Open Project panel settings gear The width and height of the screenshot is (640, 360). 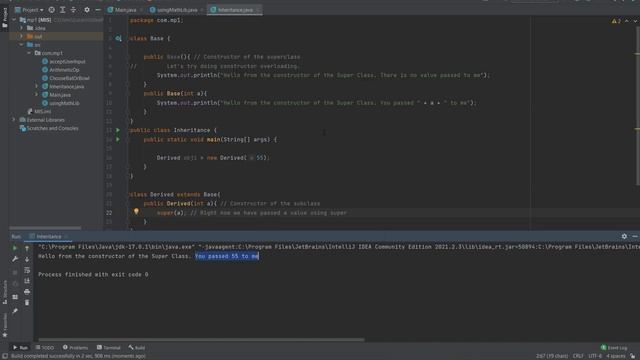87,10
